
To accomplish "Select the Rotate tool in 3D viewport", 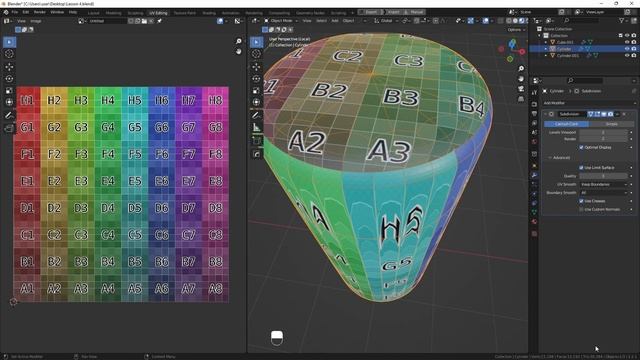I will pyautogui.click(x=256, y=78).
